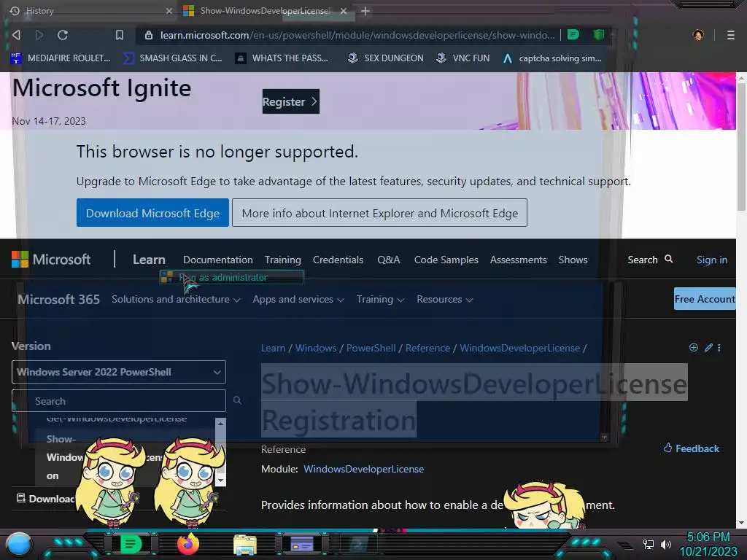Click the contents list scroll down arrow
The height and width of the screenshot is (560, 747).
pos(220,481)
